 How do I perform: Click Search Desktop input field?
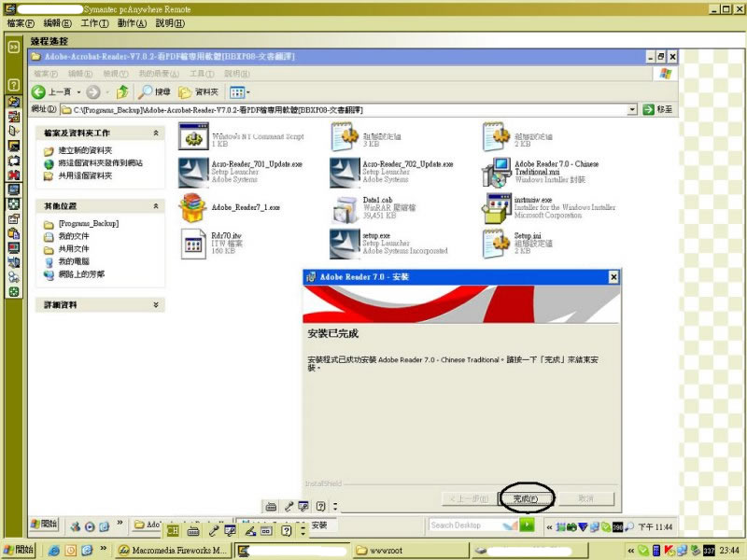464,525
